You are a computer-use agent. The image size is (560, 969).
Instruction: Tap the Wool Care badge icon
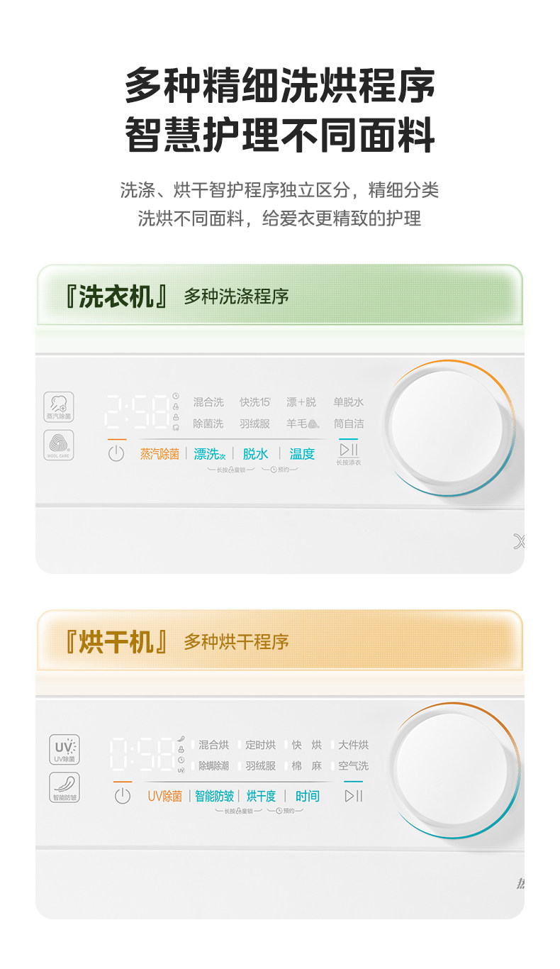pyautogui.click(x=58, y=445)
